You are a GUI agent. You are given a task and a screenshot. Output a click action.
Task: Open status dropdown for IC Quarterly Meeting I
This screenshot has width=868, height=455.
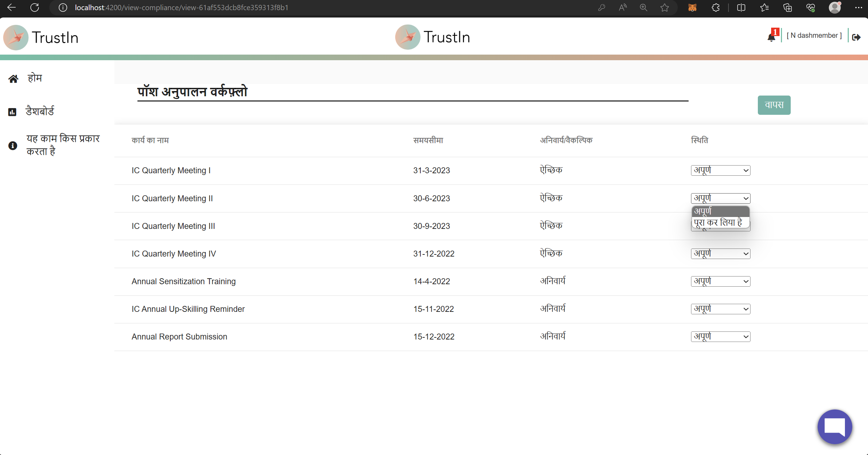coord(720,170)
